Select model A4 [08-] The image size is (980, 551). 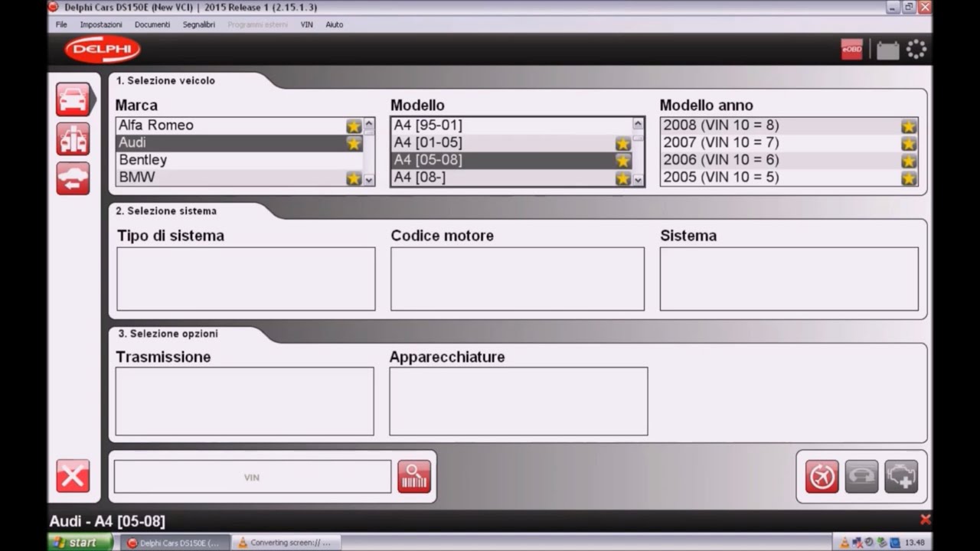click(x=511, y=178)
